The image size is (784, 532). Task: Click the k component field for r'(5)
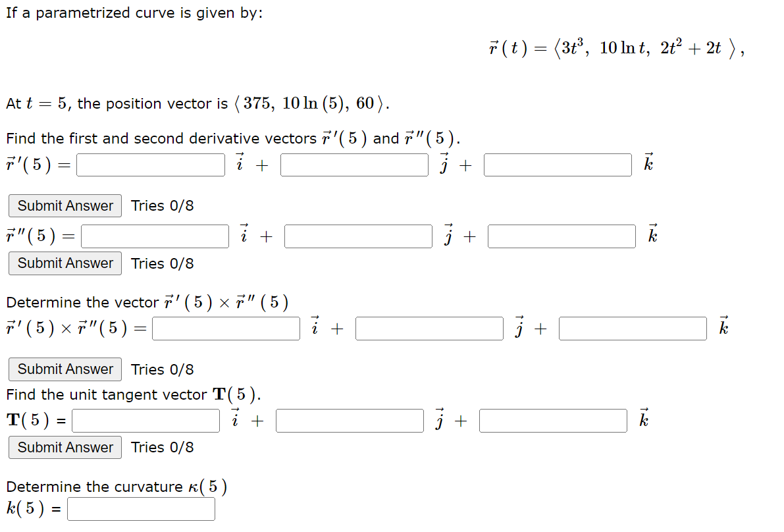(x=557, y=165)
